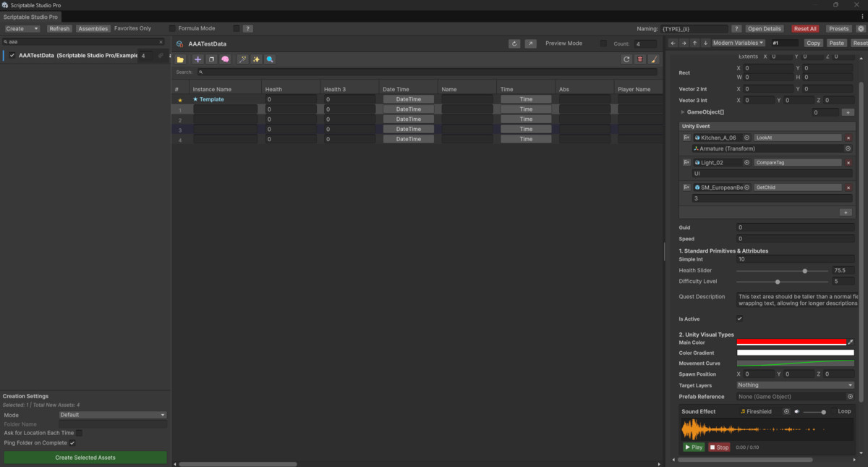Image resolution: width=868 pixels, height=467 pixels.
Task: Open the Target Layers Nothing dropdown
Action: (x=795, y=385)
